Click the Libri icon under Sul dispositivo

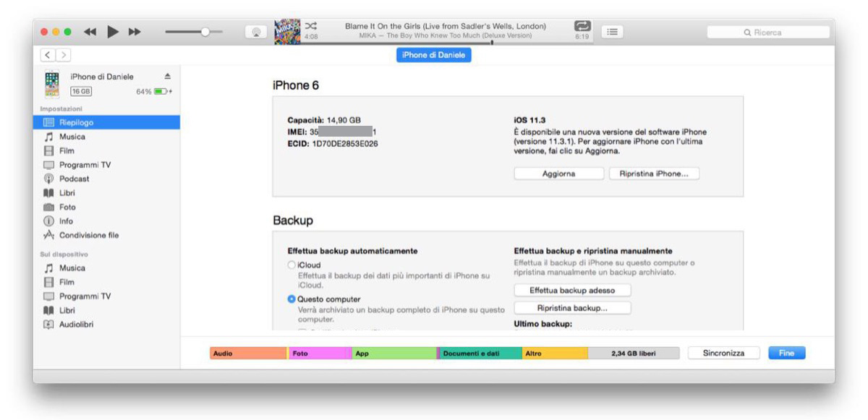[49, 310]
